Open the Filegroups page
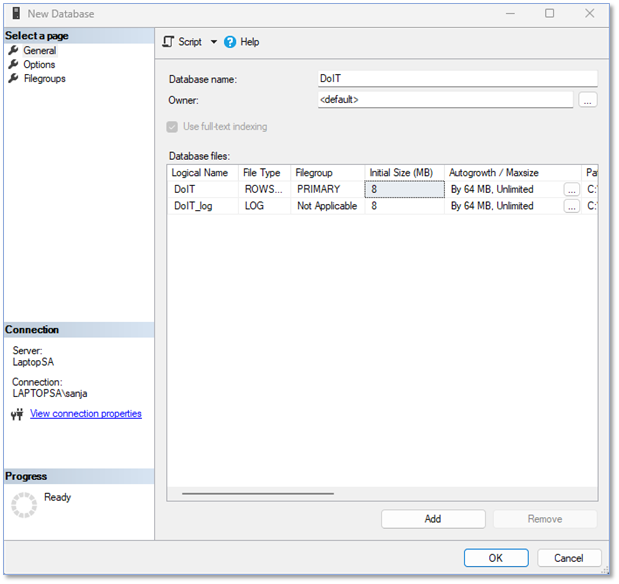619x584 pixels. click(44, 79)
